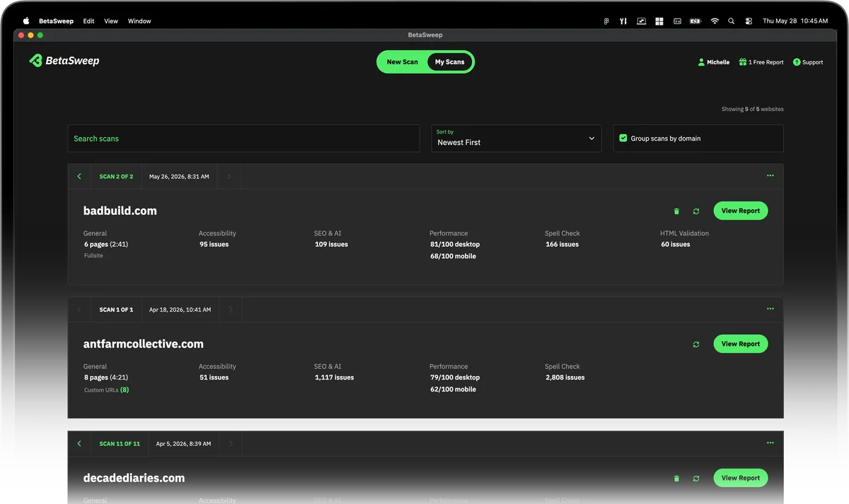Click the SCAN 11 OF 11 label
849x504 pixels.
point(120,444)
